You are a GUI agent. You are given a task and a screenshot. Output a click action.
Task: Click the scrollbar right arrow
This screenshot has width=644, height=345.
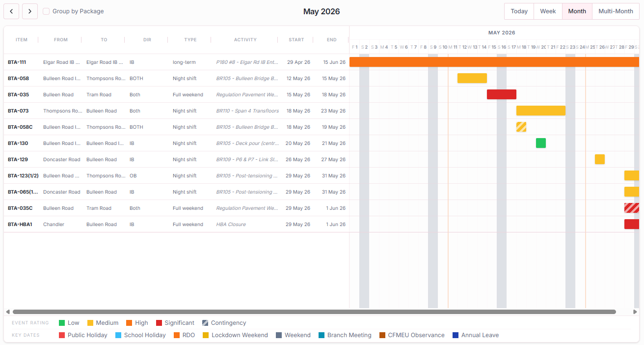[635, 312]
